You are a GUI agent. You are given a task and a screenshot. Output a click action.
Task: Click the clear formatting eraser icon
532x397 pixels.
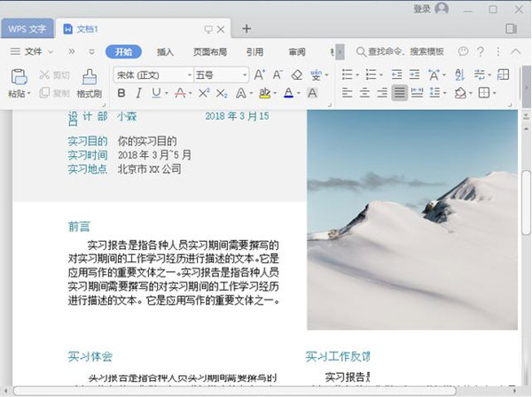click(x=298, y=75)
